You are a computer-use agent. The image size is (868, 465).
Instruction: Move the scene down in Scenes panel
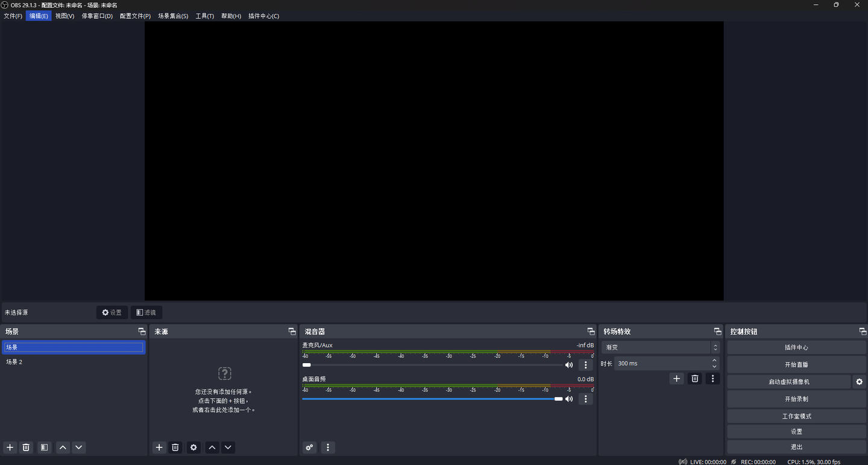point(79,447)
